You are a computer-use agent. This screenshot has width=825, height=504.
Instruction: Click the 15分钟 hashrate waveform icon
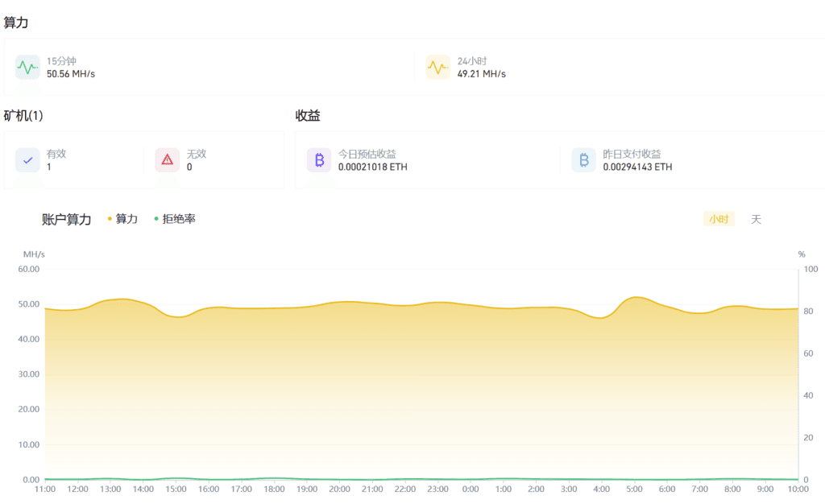click(x=27, y=68)
